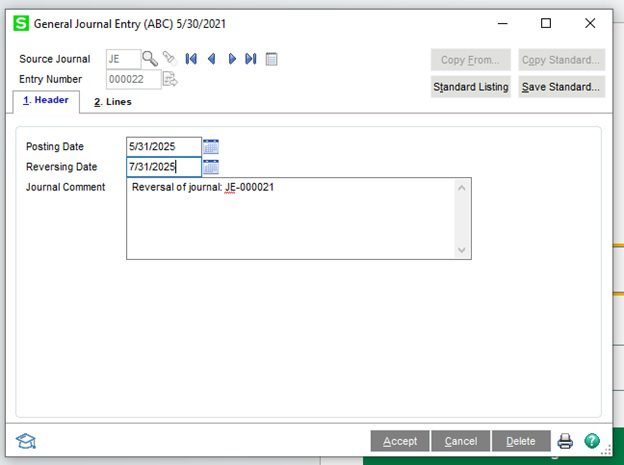
Task: Click the Entry Number label
Action: click(50, 79)
